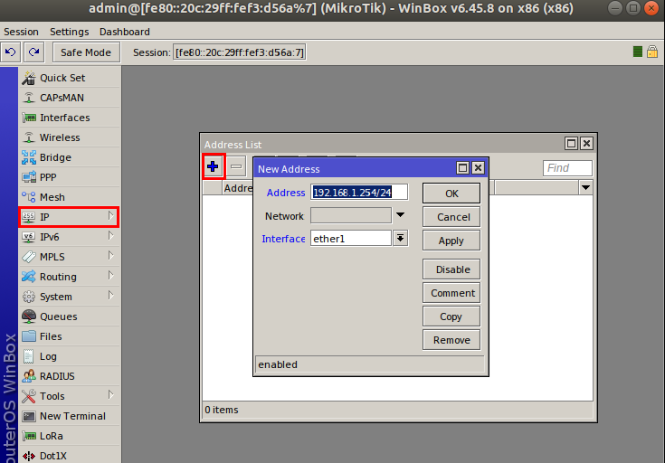The height and width of the screenshot is (463, 665).
Task: Open the Address List column dropdown
Action: (x=586, y=187)
